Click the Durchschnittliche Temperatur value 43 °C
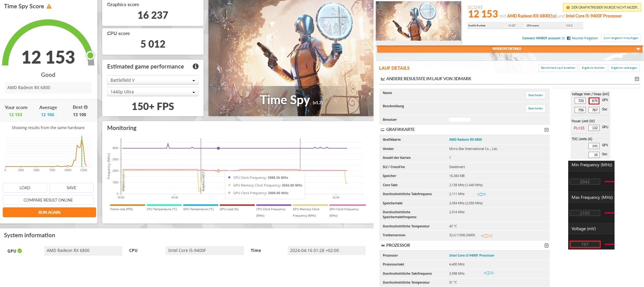The width and height of the screenshot is (644, 287). (453, 226)
